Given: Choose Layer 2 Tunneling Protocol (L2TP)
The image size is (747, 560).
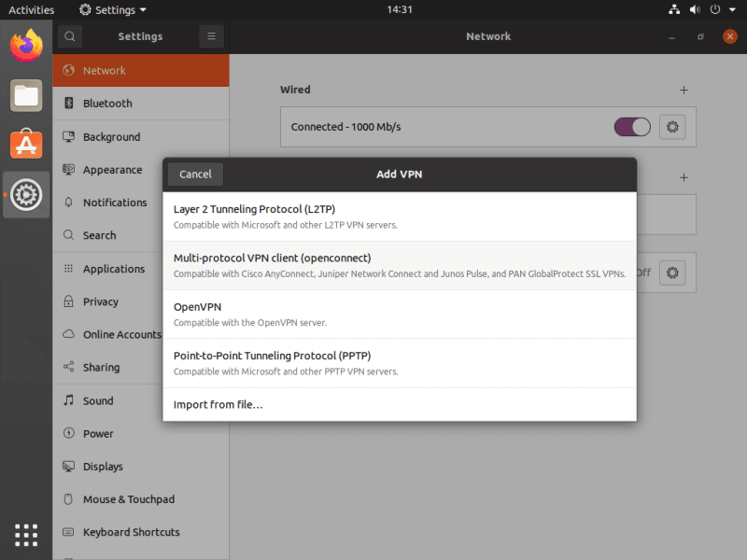Looking at the screenshot, I should (400, 217).
